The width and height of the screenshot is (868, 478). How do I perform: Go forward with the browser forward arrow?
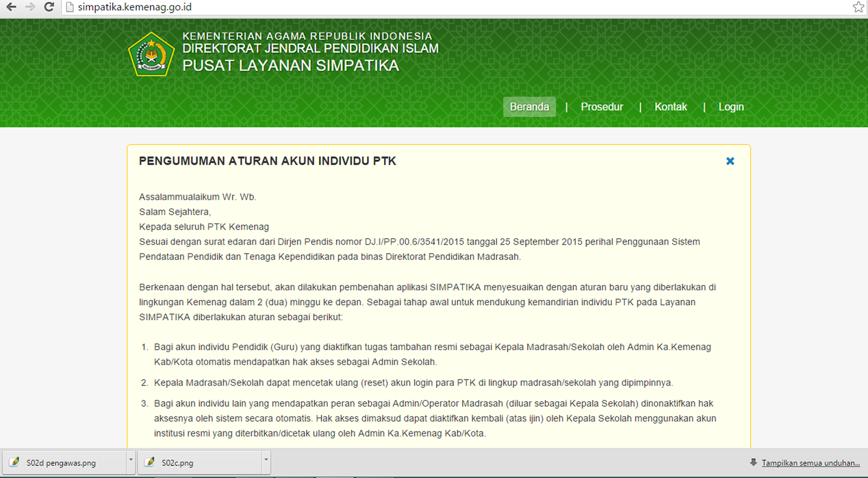point(30,7)
